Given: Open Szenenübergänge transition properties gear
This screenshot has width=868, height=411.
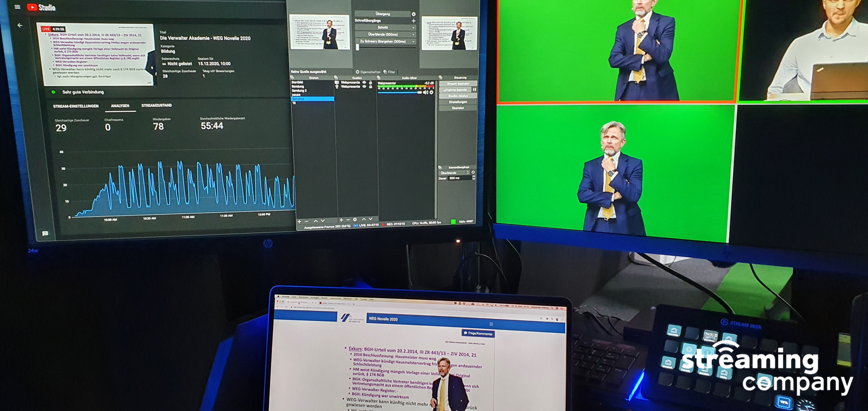Looking at the screenshot, I should (x=473, y=172).
